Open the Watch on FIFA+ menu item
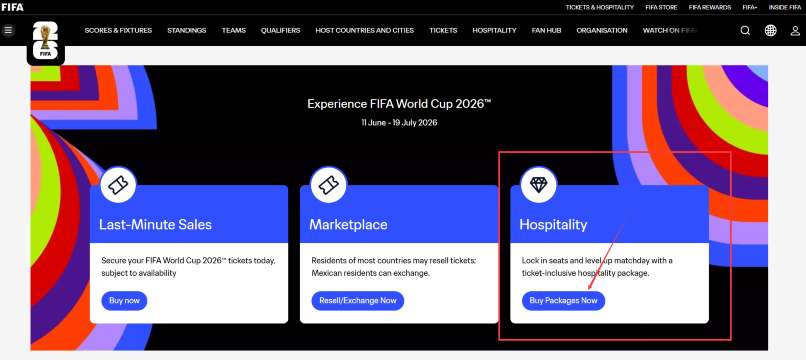Image resolution: width=806 pixels, height=360 pixels. tap(669, 30)
